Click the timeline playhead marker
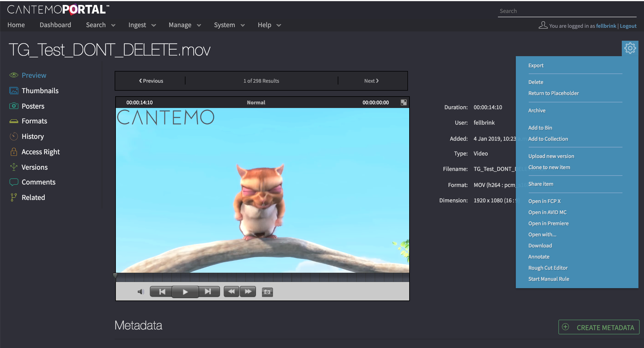Viewport: 644px width, 348px height. (115, 275)
